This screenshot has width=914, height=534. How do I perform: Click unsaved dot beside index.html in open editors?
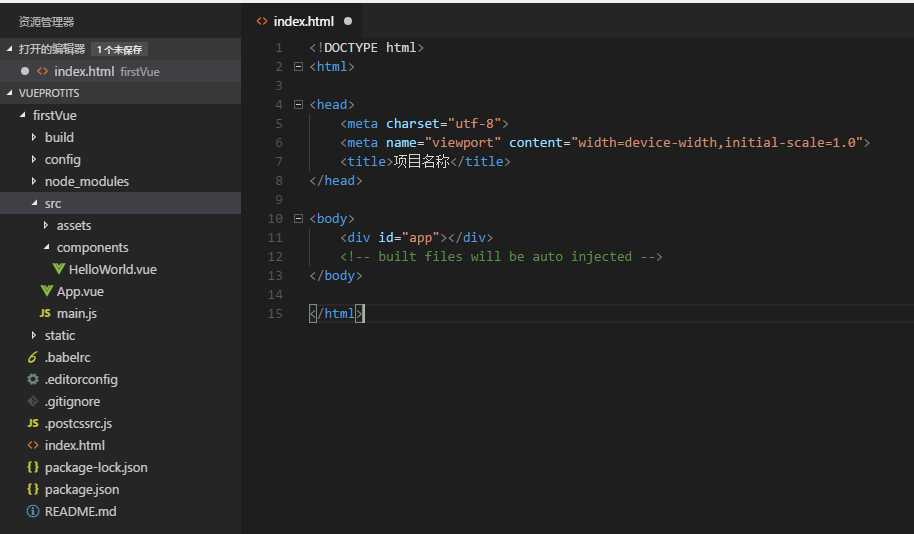(24, 71)
